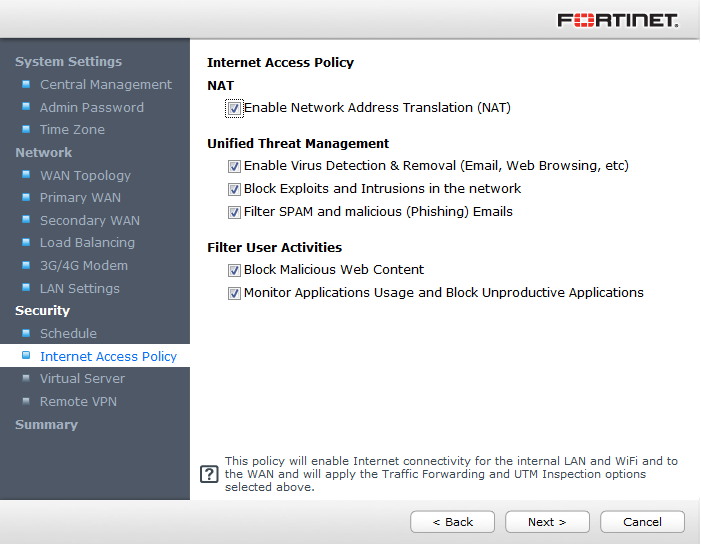Select Time Zone in sidebar

tap(72, 130)
